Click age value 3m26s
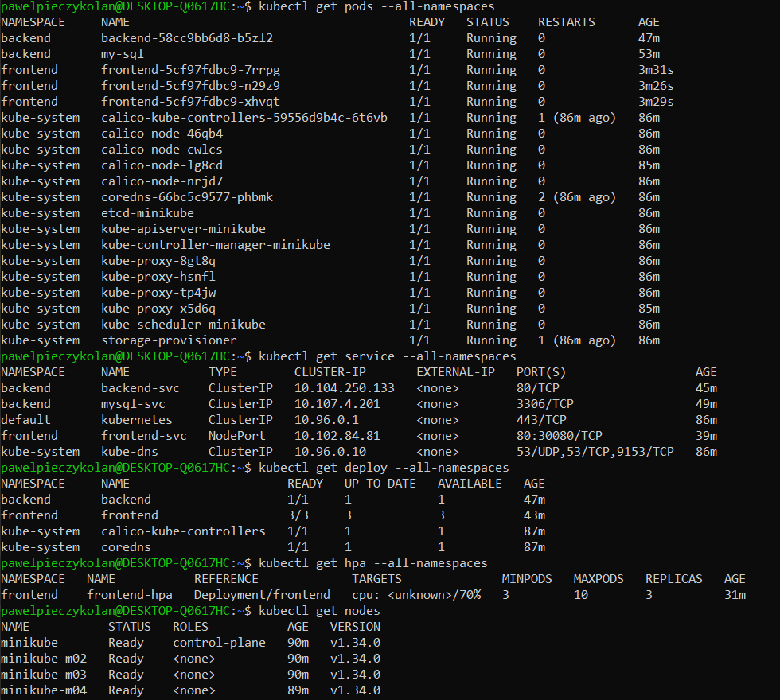Image resolution: width=780 pixels, height=700 pixels. pyautogui.click(x=656, y=86)
